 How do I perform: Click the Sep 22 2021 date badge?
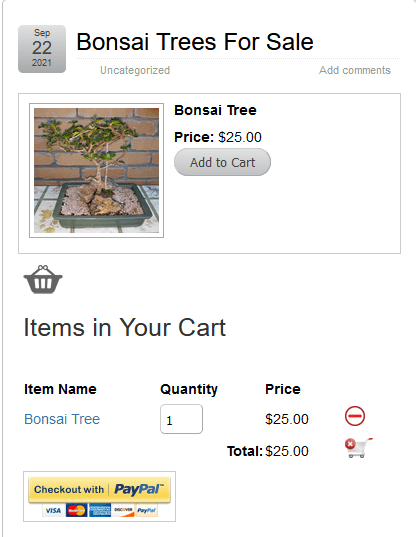[x=42, y=49]
